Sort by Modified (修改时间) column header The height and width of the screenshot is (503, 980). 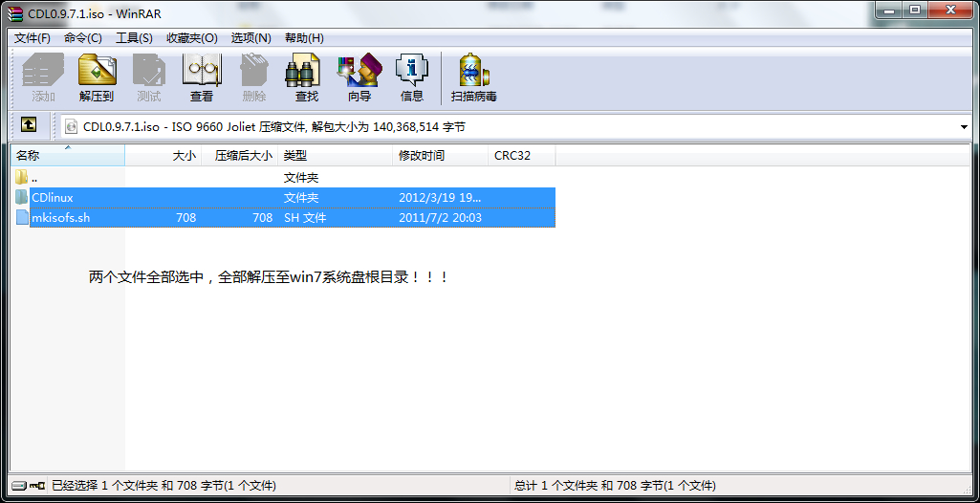pos(441,156)
